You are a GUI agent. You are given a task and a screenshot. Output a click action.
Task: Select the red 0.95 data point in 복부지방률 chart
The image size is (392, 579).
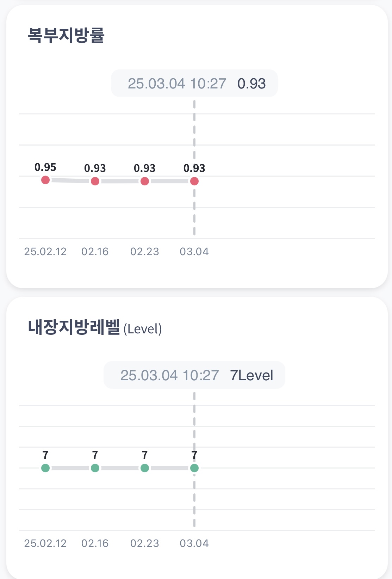[x=45, y=180]
